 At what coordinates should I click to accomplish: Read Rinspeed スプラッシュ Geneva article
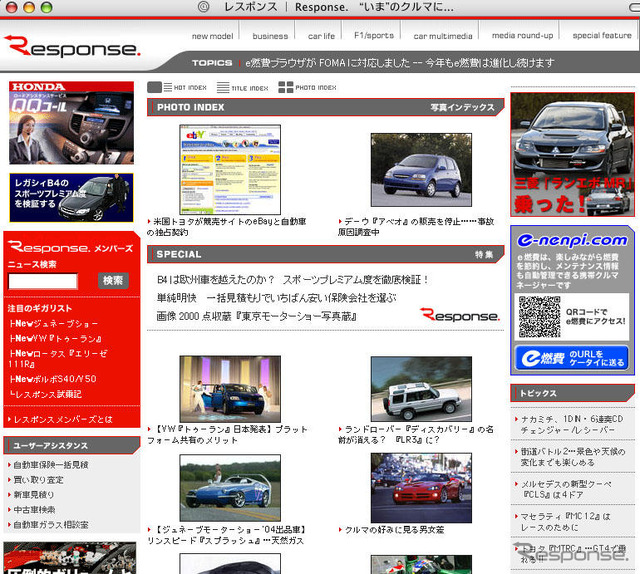pos(227,535)
